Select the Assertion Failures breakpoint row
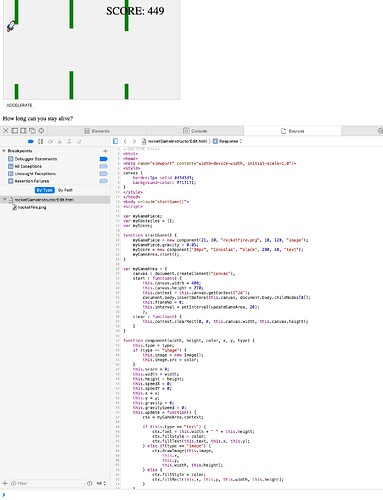The height and width of the screenshot is (500, 383). [55, 181]
